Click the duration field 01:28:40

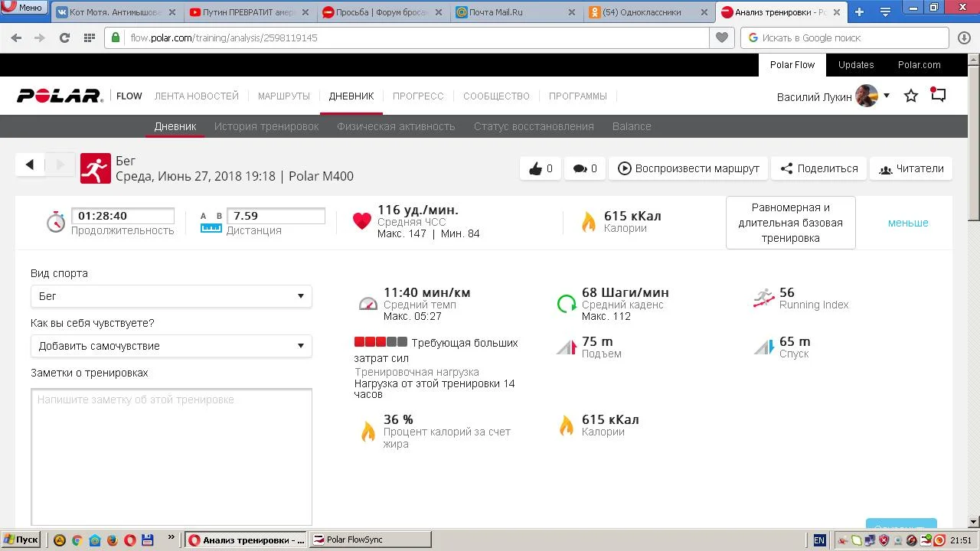coord(122,216)
